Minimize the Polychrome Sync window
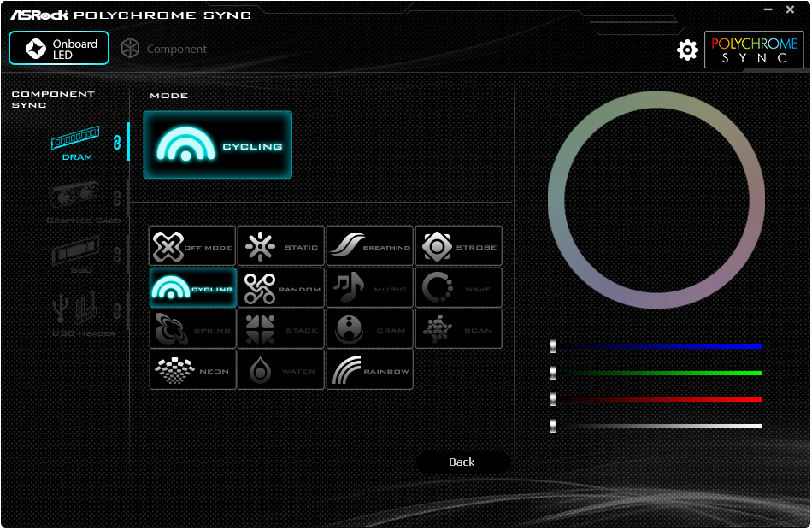This screenshot has height=530, width=812. 768,9
